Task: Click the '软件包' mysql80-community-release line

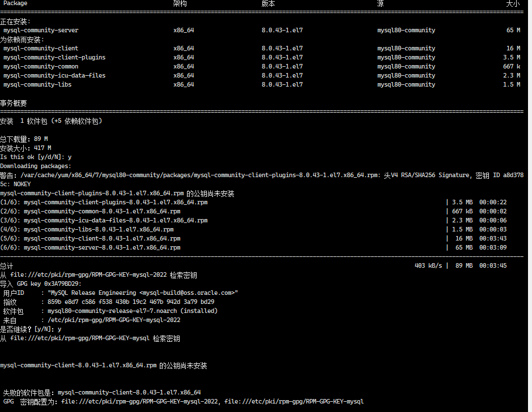Action: pos(110,311)
